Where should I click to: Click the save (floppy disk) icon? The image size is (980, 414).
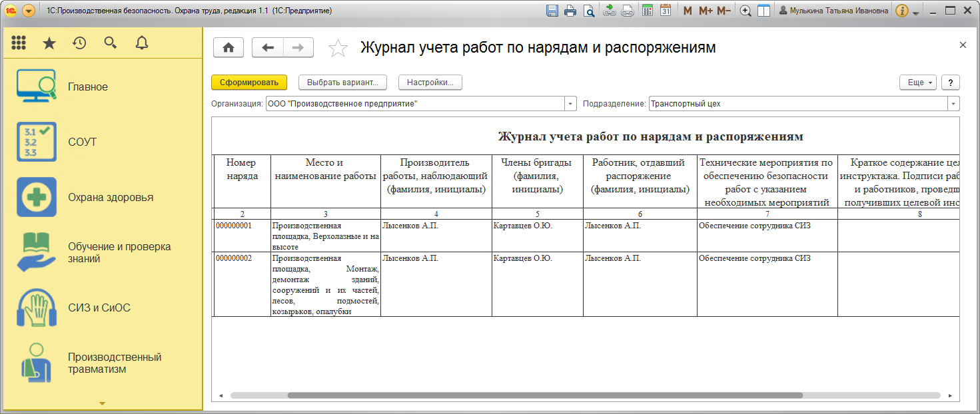coord(552,11)
